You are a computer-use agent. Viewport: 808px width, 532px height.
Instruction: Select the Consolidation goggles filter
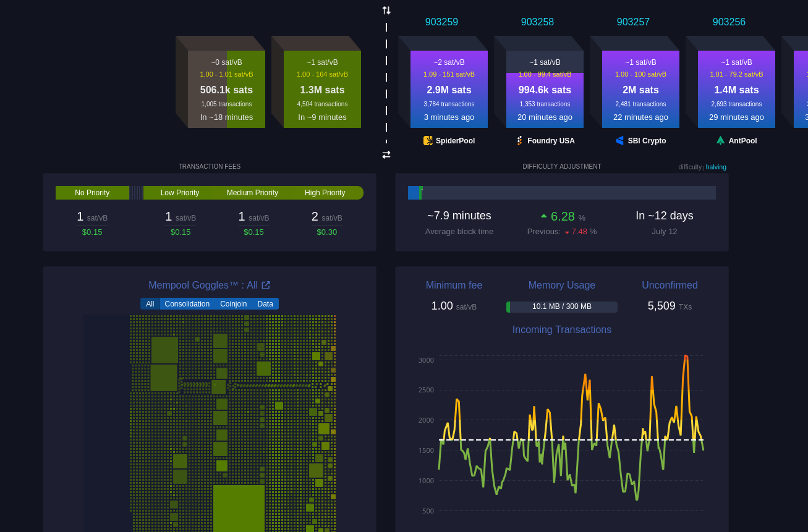[187, 304]
